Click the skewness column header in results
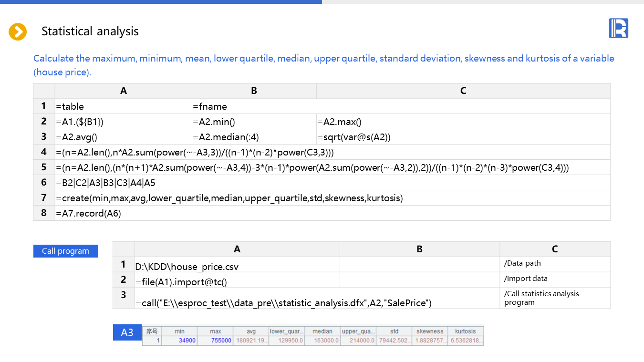The image size is (644, 362). point(430,331)
